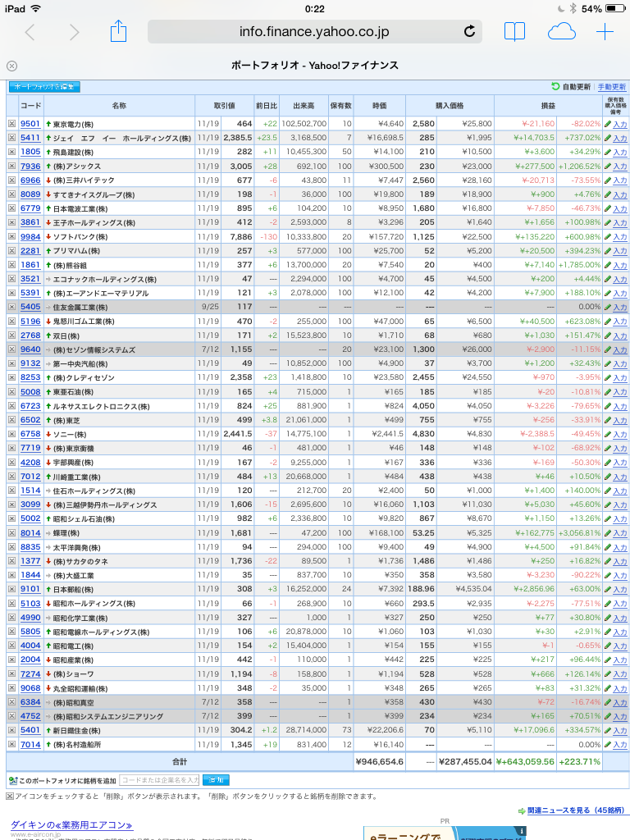The image size is (630, 840).
Task: Click the 名称 column header
Action: tap(119, 106)
